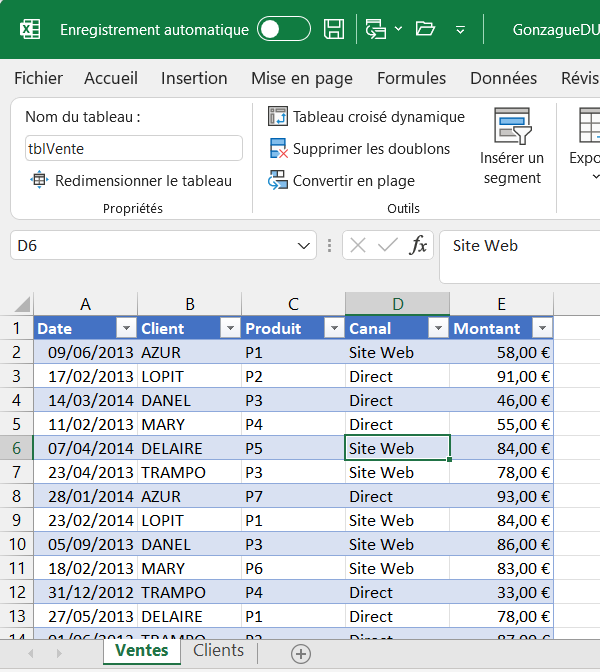This screenshot has height=672, width=600.
Task: Click the Exporter table icon
Action: [590, 125]
